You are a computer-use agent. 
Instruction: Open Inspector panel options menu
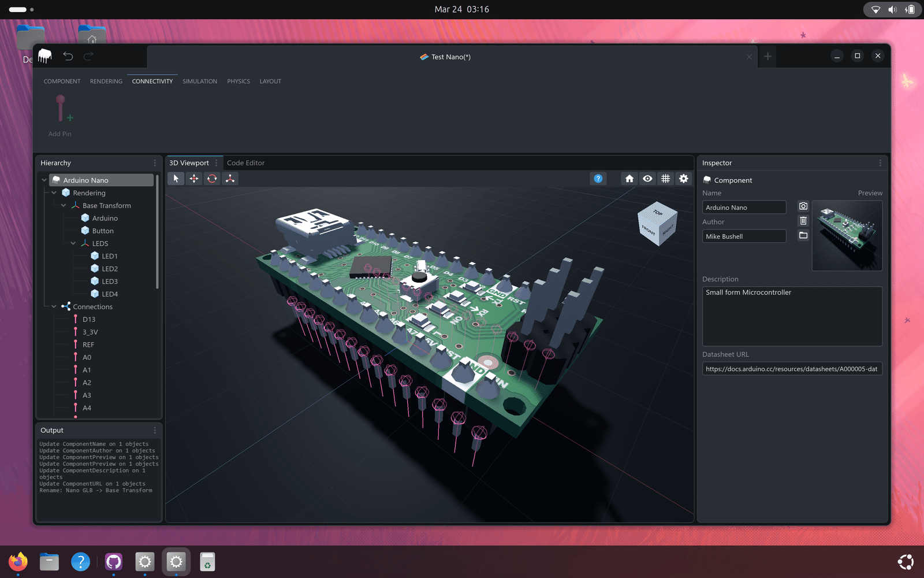(x=880, y=163)
